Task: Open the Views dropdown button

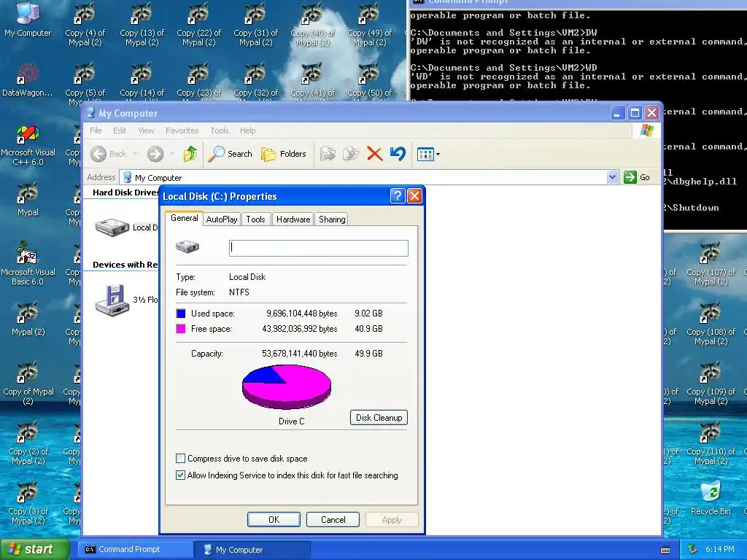Action: click(428, 154)
